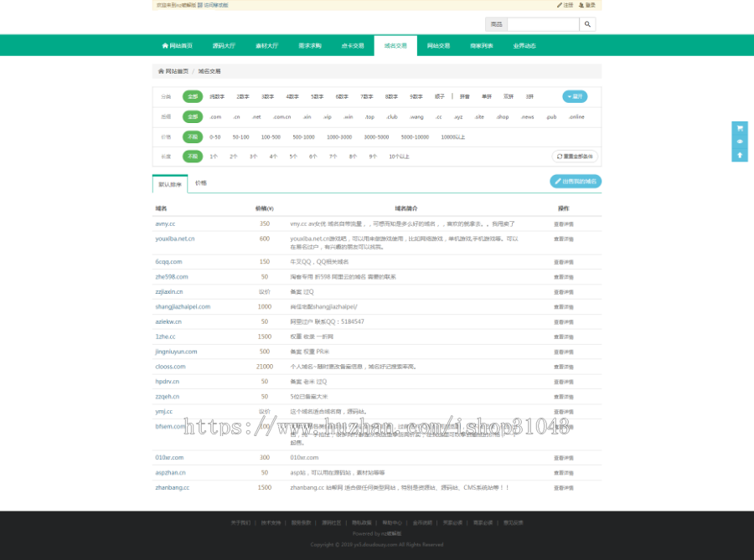The width and height of the screenshot is (754, 560).
Task: Filter by .club suffix
Action: (x=392, y=116)
